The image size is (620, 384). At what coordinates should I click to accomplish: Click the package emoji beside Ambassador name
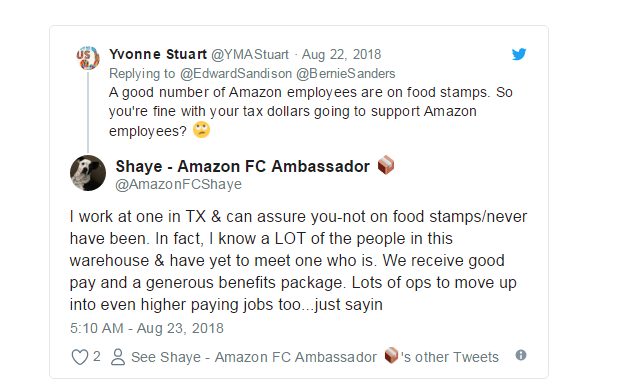pyautogui.click(x=386, y=165)
